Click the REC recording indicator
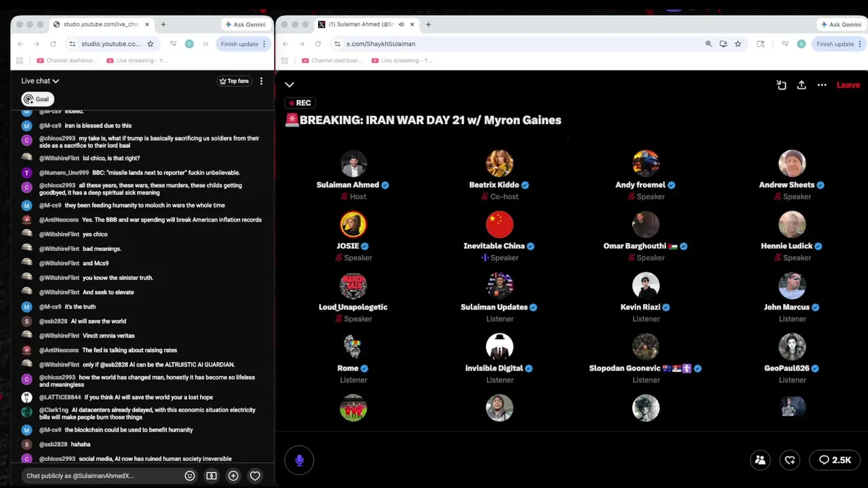 tap(299, 103)
